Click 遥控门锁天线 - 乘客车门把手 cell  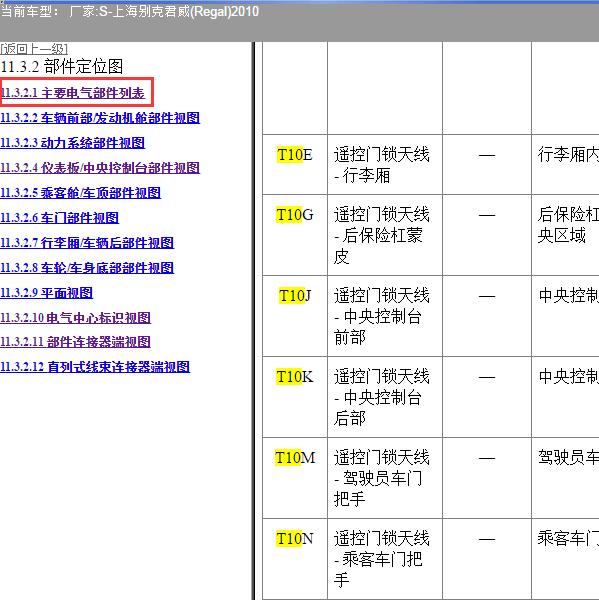click(x=385, y=559)
